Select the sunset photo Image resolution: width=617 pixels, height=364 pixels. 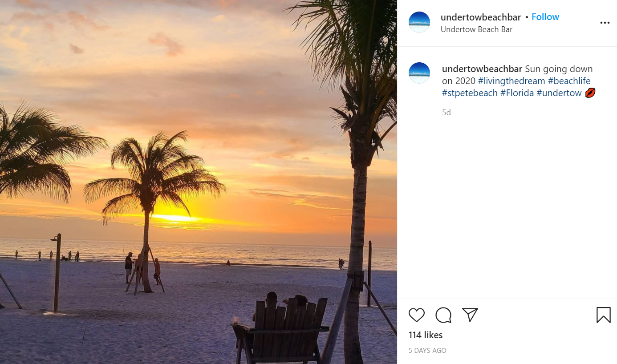pyautogui.click(x=198, y=182)
